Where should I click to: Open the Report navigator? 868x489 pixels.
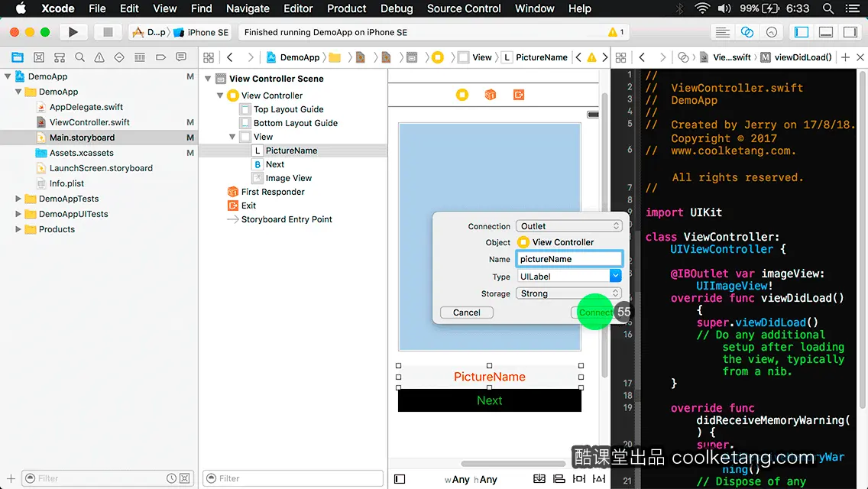181,57
